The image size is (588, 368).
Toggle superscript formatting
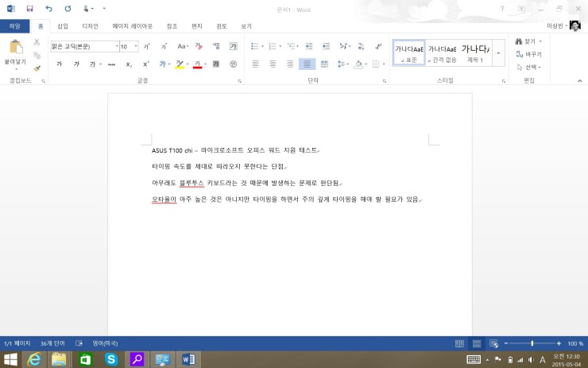146,64
